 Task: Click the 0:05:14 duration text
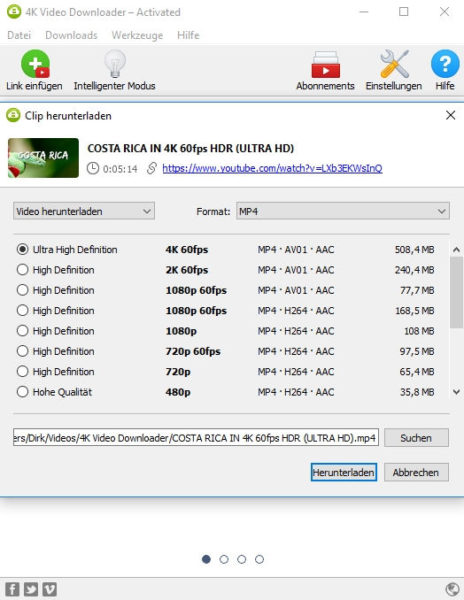[x=120, y=169]
